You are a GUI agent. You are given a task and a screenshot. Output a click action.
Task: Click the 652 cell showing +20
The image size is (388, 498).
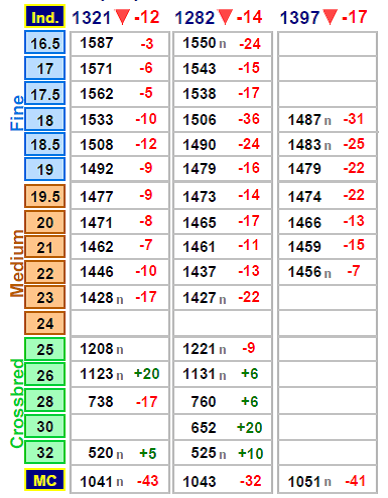[x=222, y=427]
